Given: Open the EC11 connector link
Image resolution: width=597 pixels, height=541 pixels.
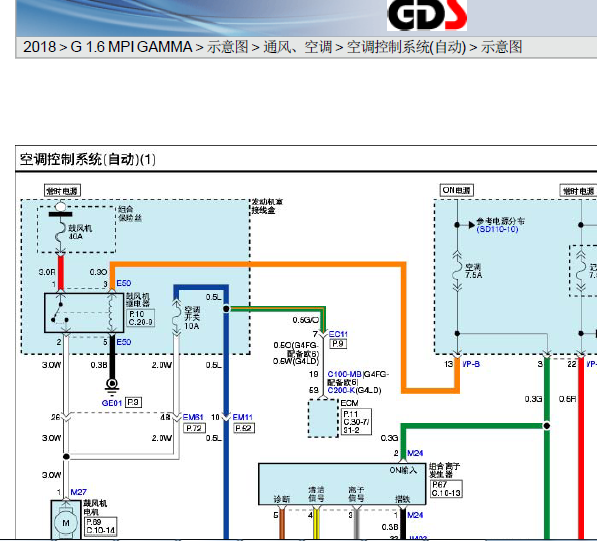Looking at the screenshot, I should pyautogui.click(x=338, y=334).
